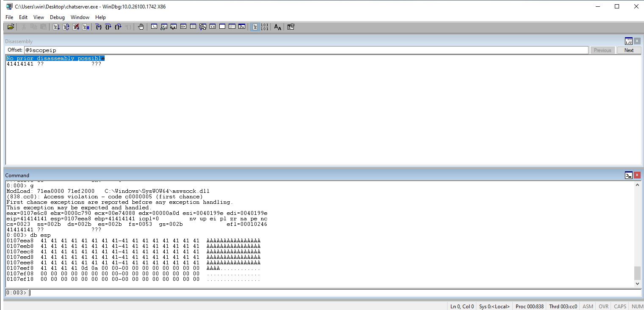
Task: Click the Step Over toolbar icon
Action: click(108, 27)
